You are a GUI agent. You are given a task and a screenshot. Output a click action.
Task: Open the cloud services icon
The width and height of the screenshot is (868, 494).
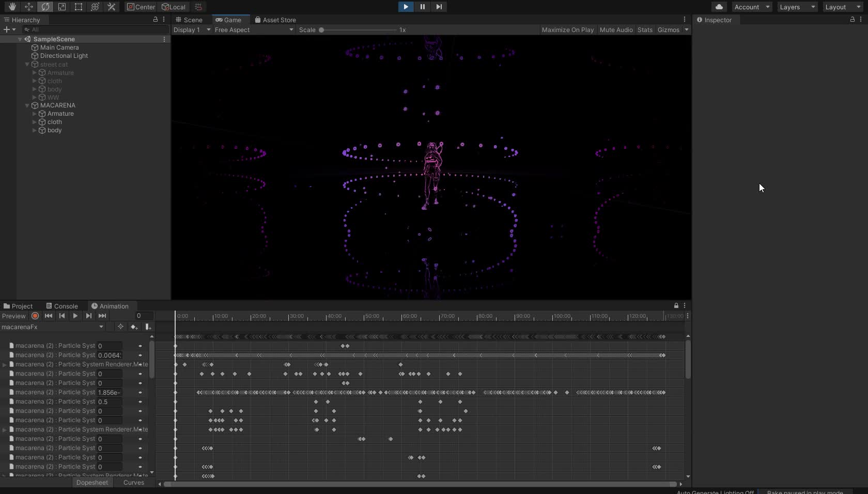point(719,7)
